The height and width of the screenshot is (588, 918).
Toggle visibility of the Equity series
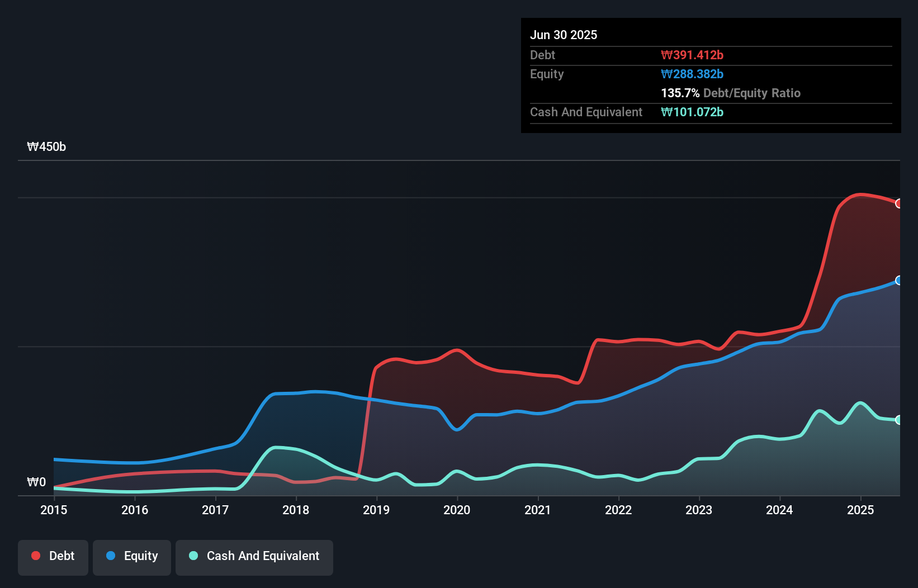[x=131, y=556]
